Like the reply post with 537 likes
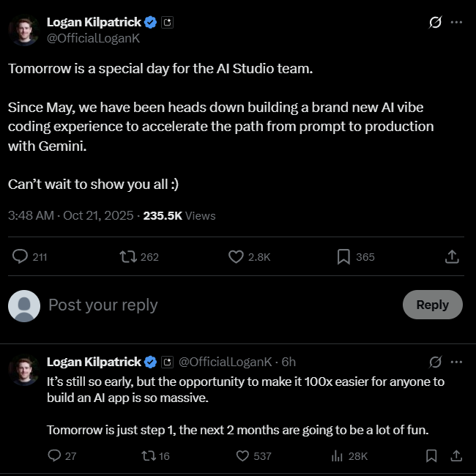Image resolution: width=476 pixels, height=476 pixels. coord(242,455)
